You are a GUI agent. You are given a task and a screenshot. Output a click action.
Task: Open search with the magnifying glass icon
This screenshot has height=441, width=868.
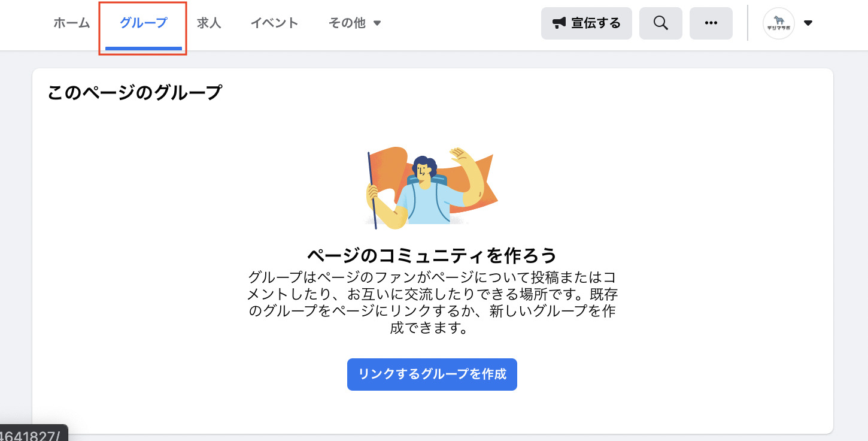(661, 23)
